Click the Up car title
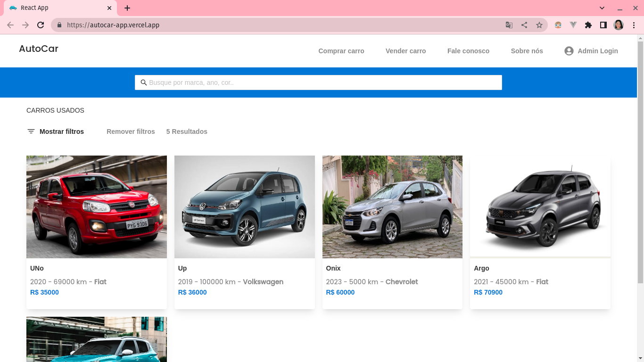Image resolution: width=644 pixels, height=362 pixels. coord(182,268)
